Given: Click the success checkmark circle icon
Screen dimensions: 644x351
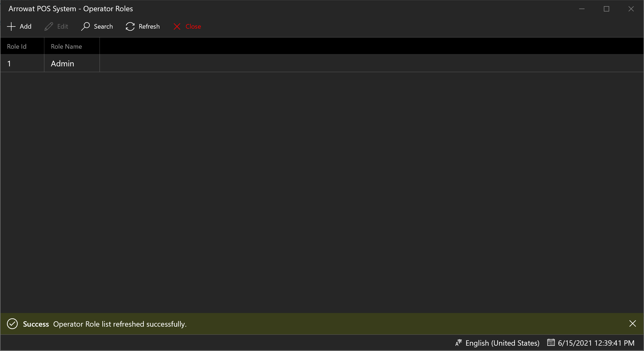Looking at the screenshot, I should pyautogui.click(x=12, y=324).
